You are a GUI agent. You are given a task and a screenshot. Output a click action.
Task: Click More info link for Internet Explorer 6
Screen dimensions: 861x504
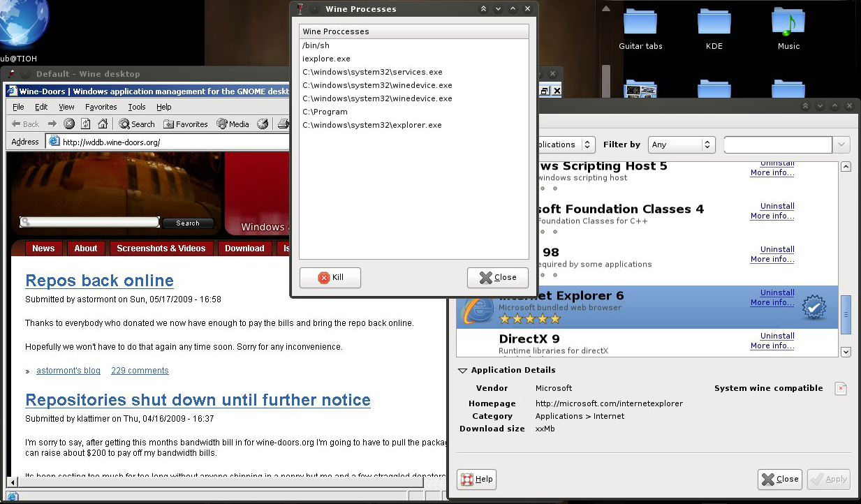[772, 302]
